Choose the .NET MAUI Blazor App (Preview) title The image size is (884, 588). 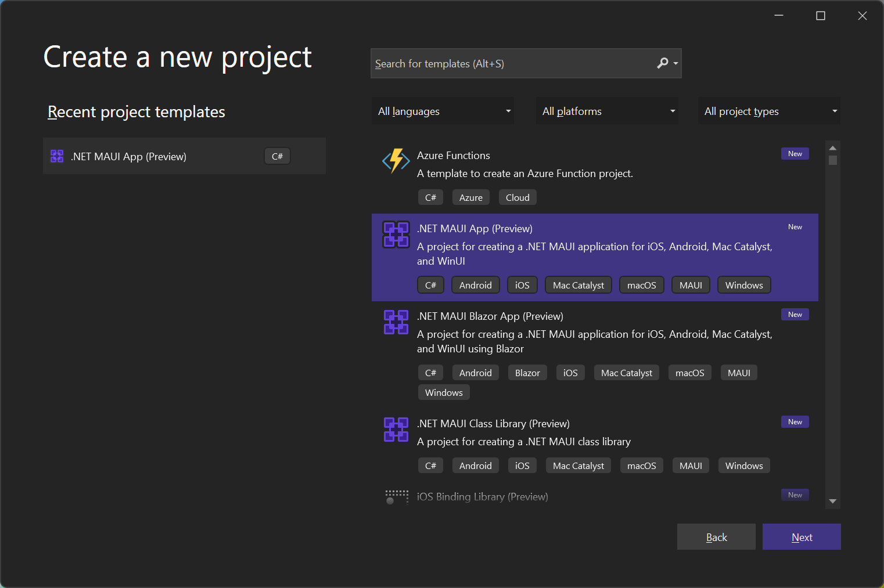tap(490, 316)
